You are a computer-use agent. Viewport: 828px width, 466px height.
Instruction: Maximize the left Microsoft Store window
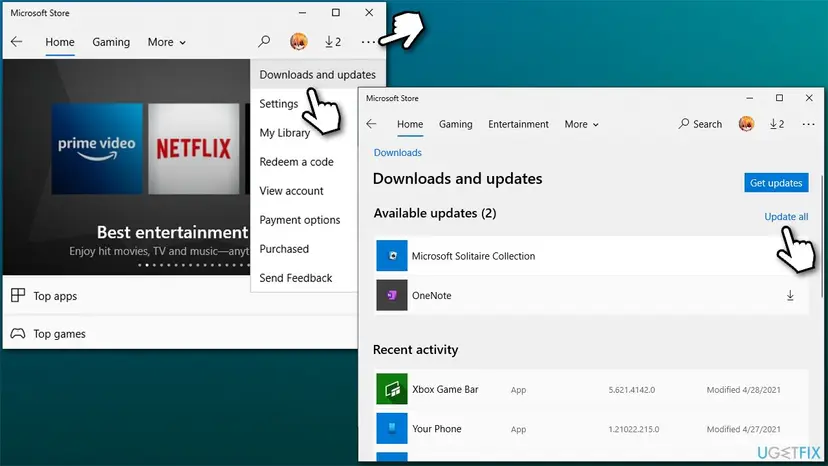(x=336, y=13)
